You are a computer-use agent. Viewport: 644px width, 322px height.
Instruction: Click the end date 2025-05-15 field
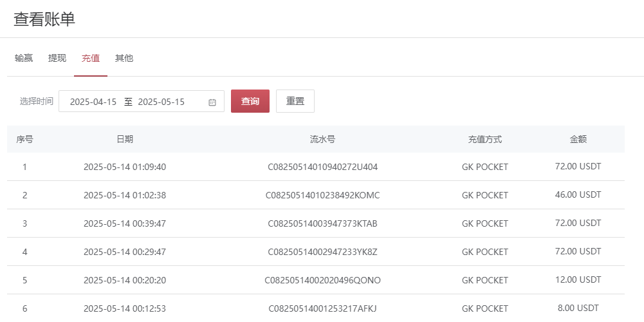click(x=161, y=102)
